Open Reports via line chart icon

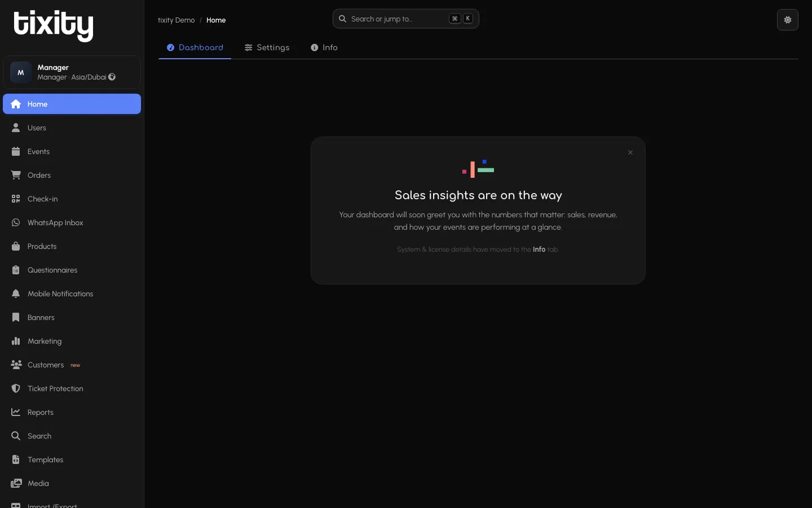(x=16, y=412)
